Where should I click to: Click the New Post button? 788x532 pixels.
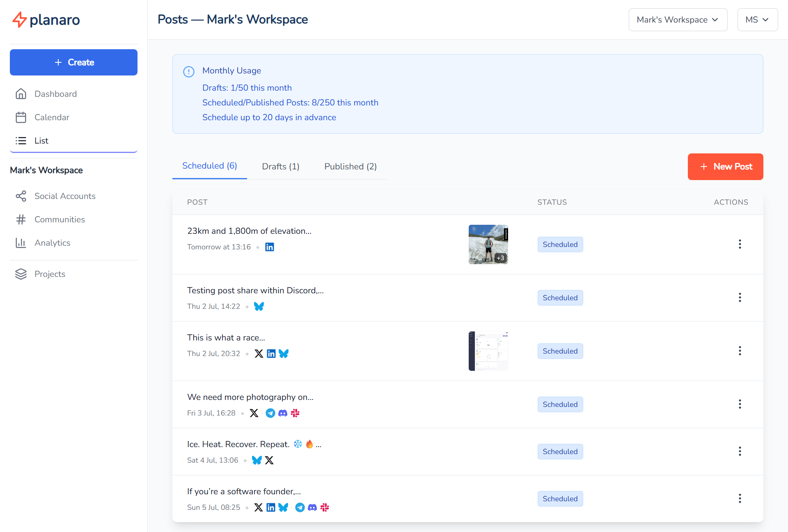click(726, 167)
